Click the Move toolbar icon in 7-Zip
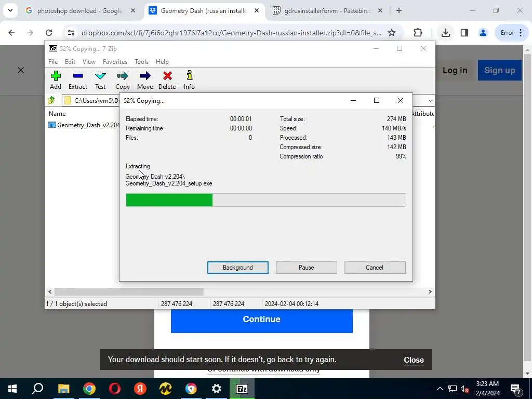 point(145,80)
